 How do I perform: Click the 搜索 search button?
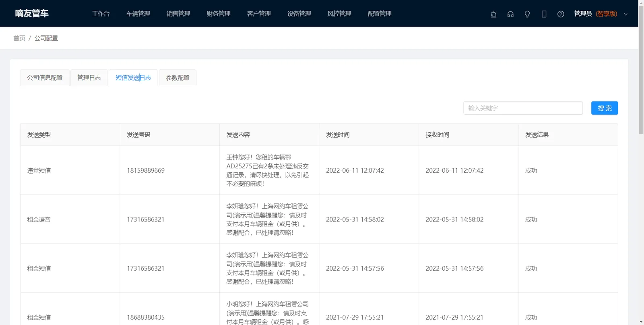[605, 108]
